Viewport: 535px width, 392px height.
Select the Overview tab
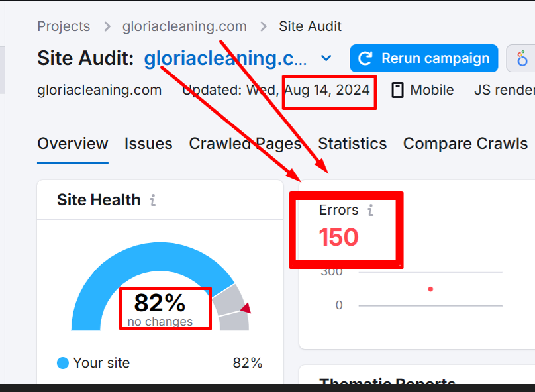(x=73, y=144)
